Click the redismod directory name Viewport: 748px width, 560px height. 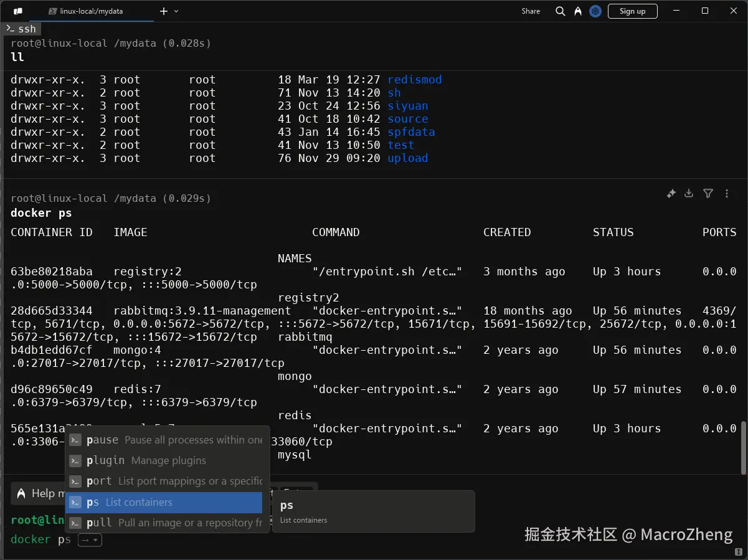tap(415, 80)
